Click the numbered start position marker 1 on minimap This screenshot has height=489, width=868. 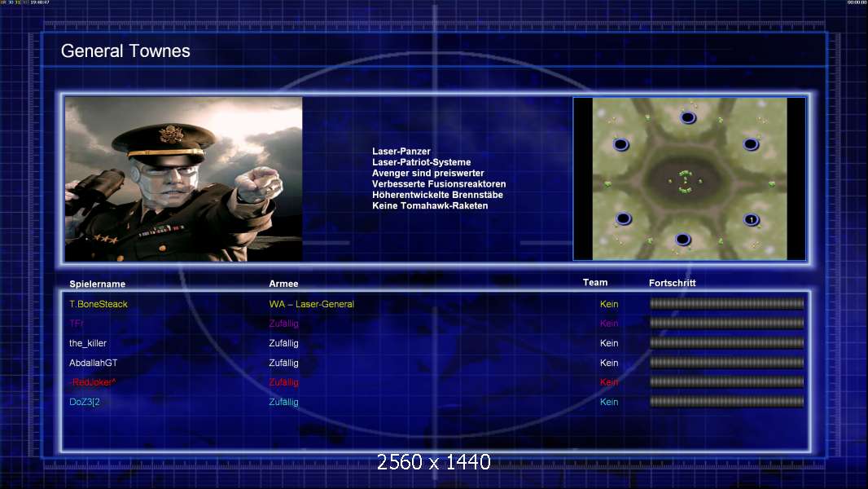point(752,220)
